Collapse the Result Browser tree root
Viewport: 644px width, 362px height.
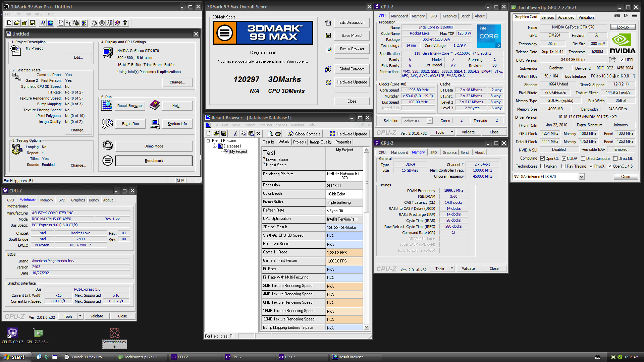(208, 141)
